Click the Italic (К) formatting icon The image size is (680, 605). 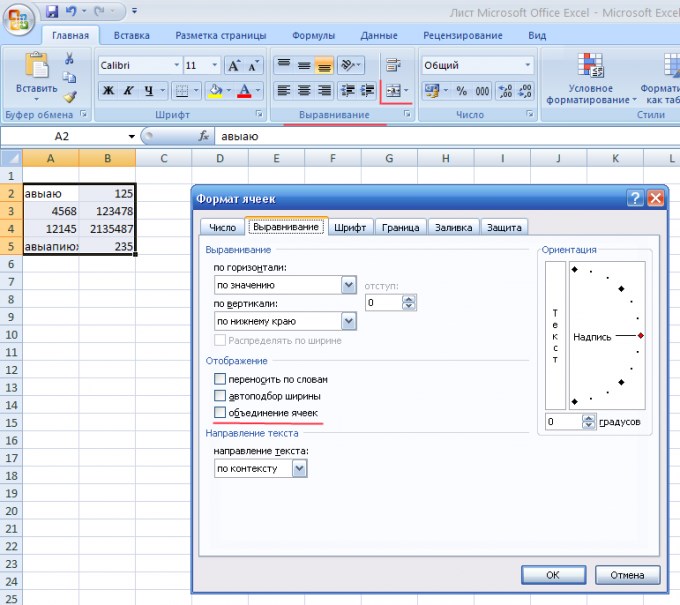tap(128, 91)
